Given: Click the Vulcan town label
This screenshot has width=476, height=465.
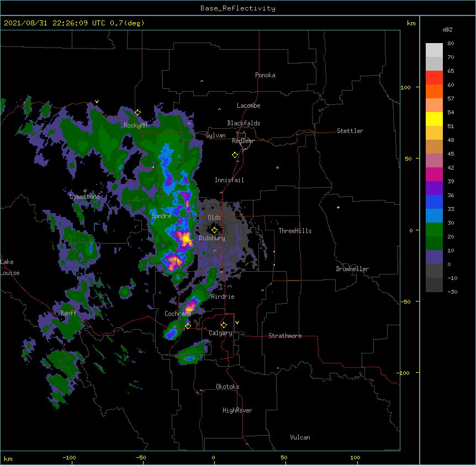Looking at the screenshot, I should pos(300,437).
